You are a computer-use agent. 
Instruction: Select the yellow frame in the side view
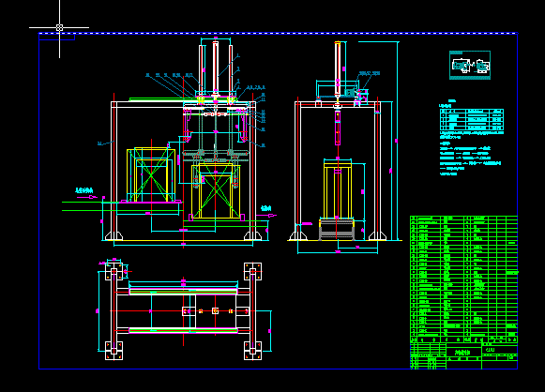coord(338,190)
